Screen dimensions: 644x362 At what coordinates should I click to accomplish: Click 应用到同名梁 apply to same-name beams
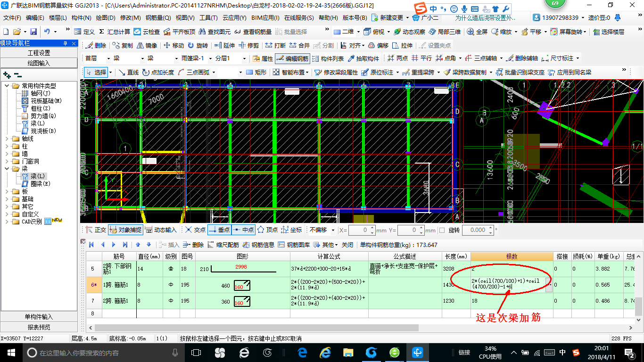(x=570, y=72)
